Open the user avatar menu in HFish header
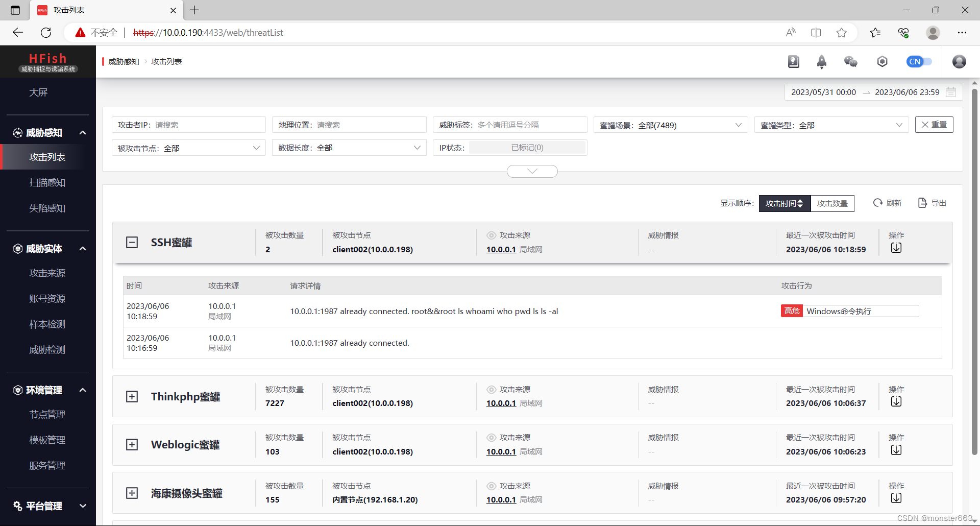 click(x=960, y=62)
